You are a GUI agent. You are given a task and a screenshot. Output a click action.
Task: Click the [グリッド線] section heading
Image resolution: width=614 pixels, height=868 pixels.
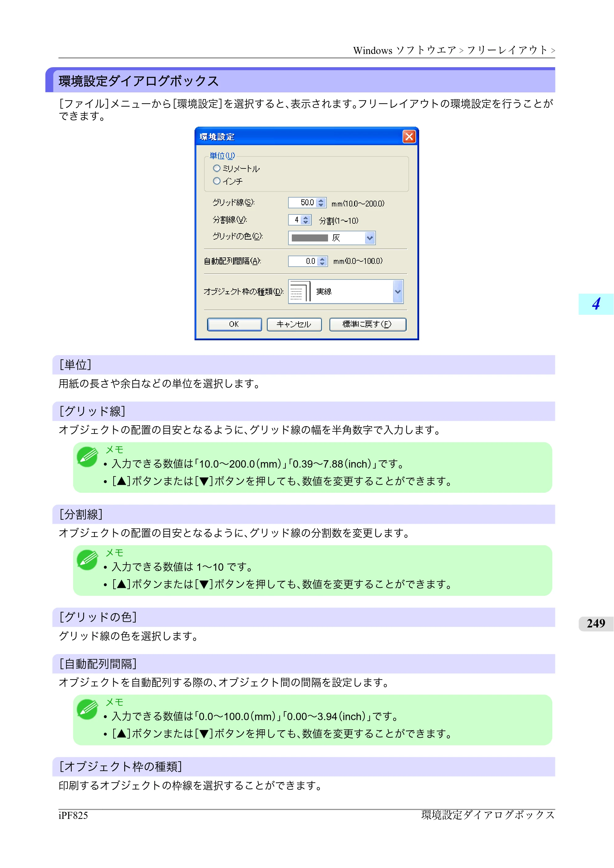[x=93, y=411]
